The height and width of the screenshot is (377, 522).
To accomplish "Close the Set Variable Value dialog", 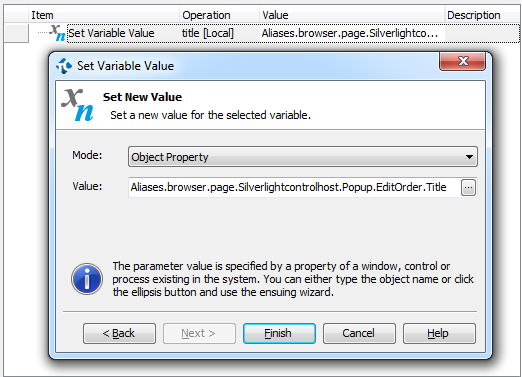I will point(462,61).
